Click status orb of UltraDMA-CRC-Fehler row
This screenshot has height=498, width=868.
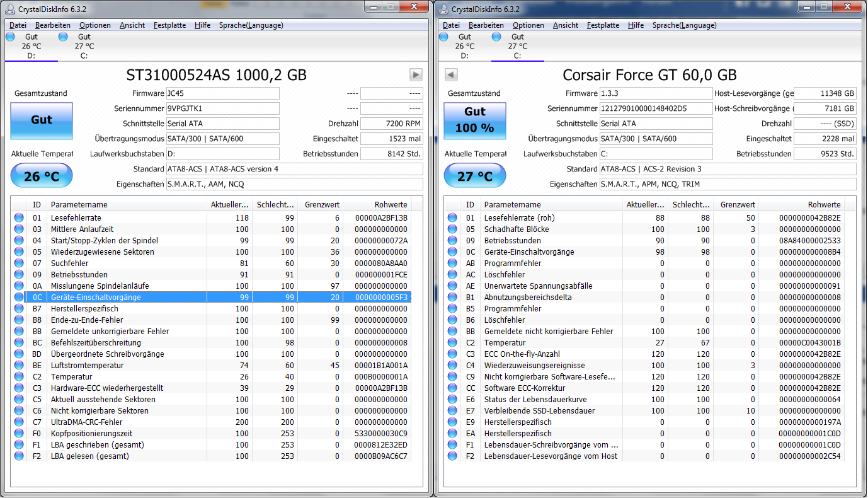[x=19, y=422]
